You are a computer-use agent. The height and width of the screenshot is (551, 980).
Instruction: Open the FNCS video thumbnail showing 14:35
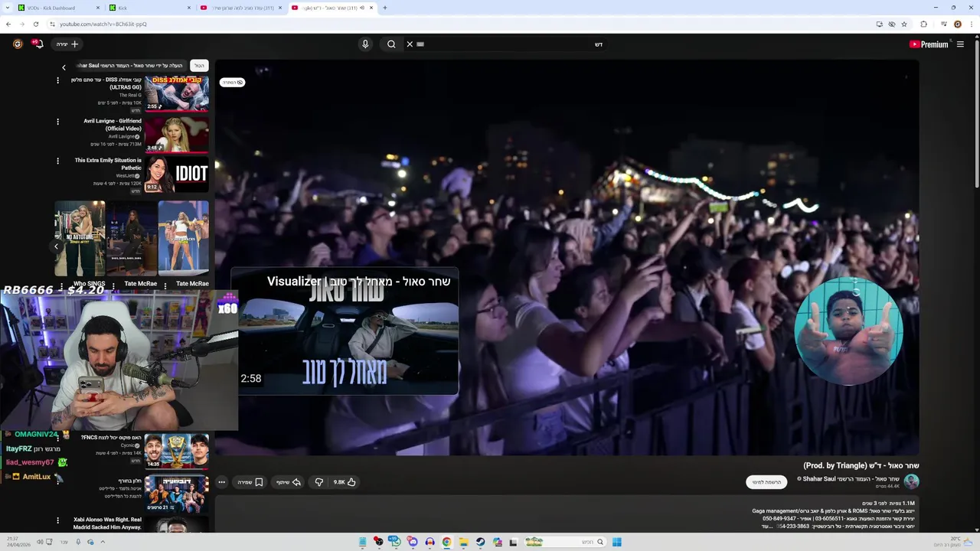coord(177,451)
